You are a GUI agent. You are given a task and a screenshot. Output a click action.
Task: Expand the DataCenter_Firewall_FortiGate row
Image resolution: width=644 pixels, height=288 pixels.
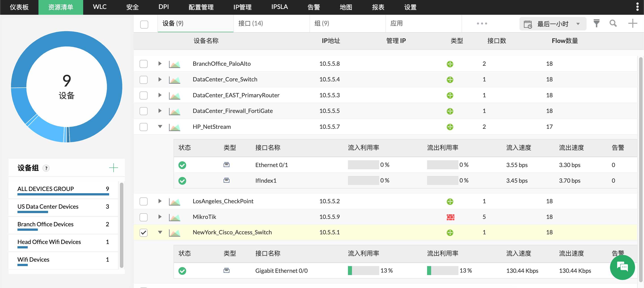(160, 111)
